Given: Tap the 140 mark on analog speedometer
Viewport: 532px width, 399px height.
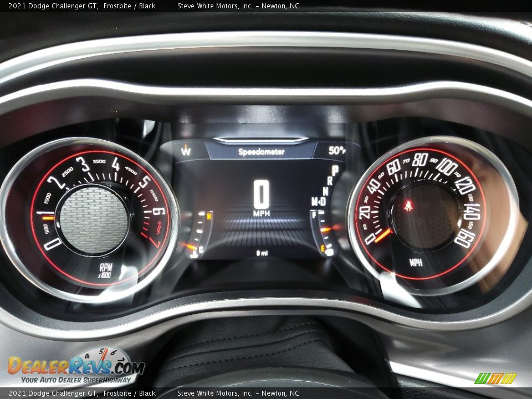Looking at the screenshot, I should coord(472,212).
